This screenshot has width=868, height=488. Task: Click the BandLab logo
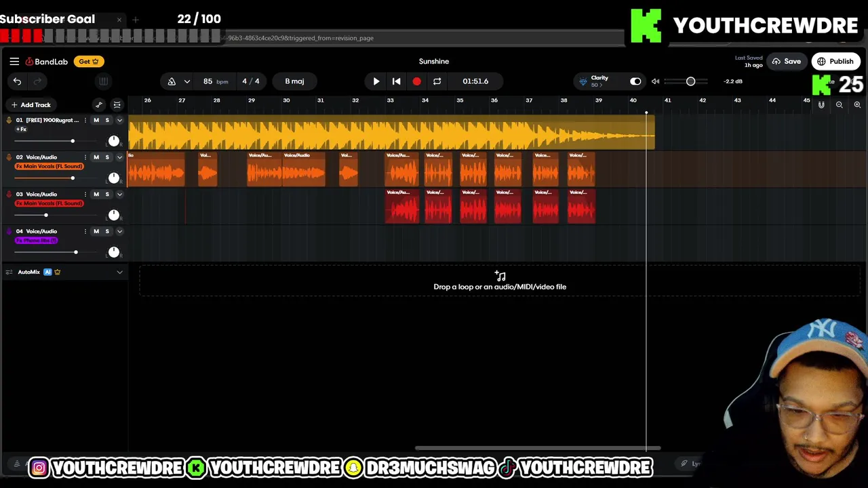pos(47,62)
